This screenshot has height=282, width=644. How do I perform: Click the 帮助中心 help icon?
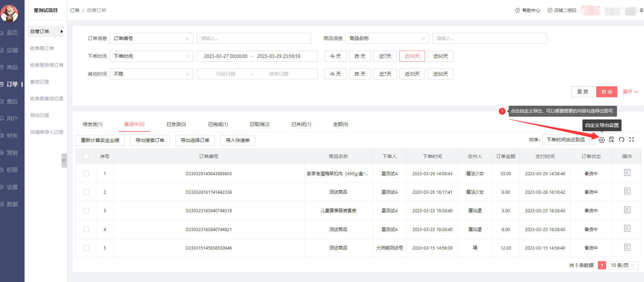click(x=517, y=10)
